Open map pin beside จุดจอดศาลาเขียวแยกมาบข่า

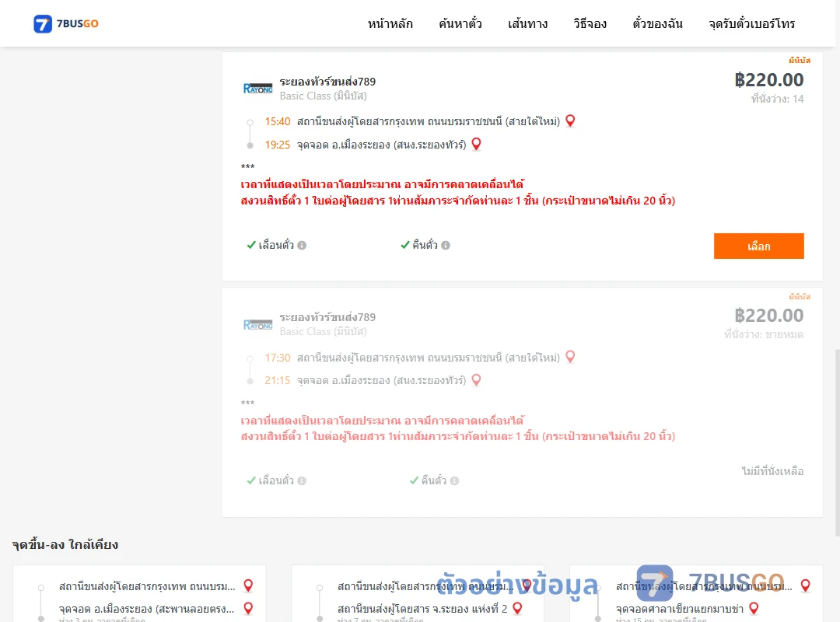pyautogui.click(x=754, y=608)
